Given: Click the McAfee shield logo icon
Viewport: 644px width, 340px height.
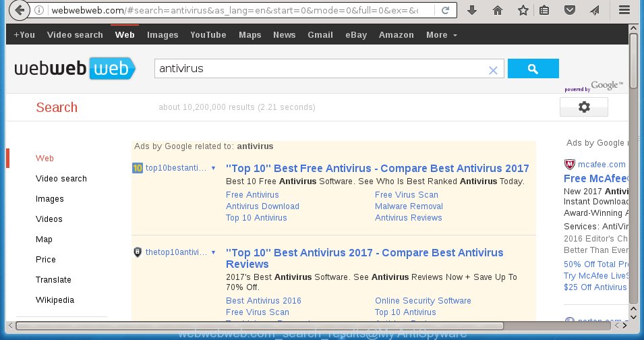Looking at the screenshot, I should [570, 164].
